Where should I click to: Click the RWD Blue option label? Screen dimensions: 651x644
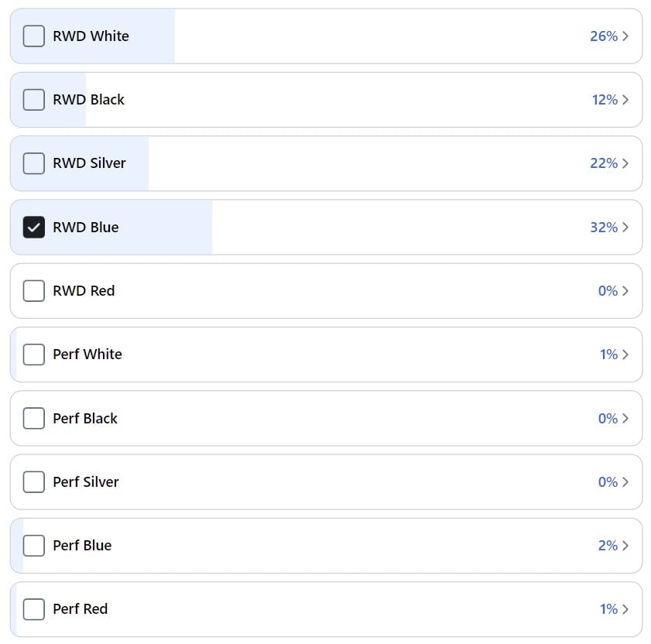tap(86, 227)
